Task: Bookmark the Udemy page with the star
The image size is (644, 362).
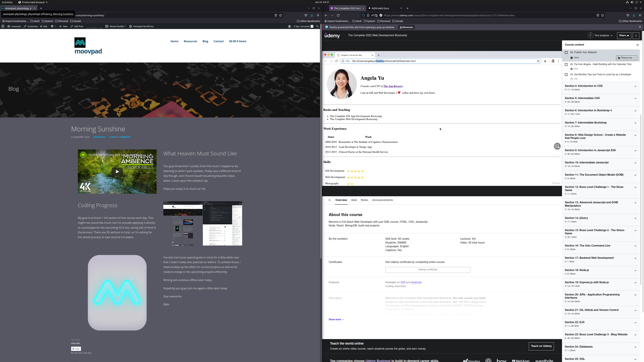Action: point(603,15)
